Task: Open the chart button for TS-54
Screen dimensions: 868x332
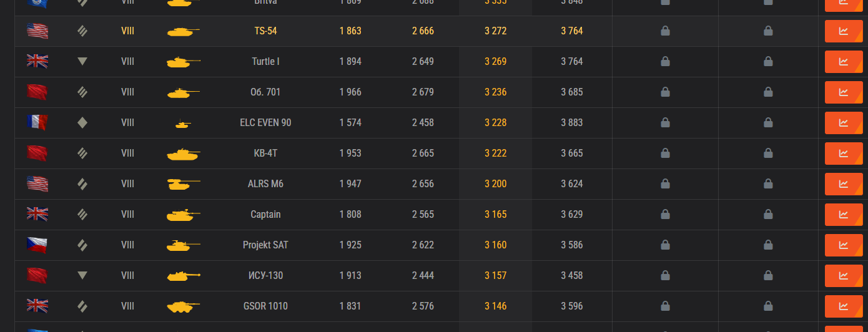Action: click(x=844, y=31)
